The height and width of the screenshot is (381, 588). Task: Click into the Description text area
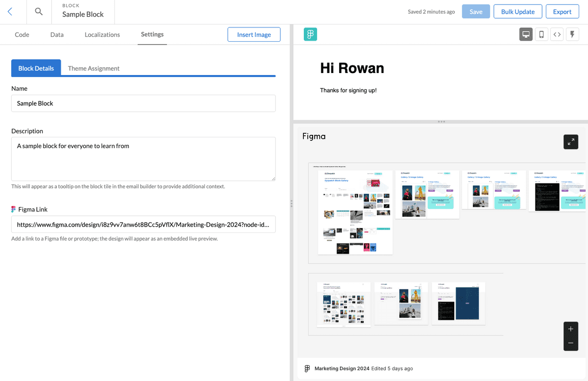tap(144, 159)
